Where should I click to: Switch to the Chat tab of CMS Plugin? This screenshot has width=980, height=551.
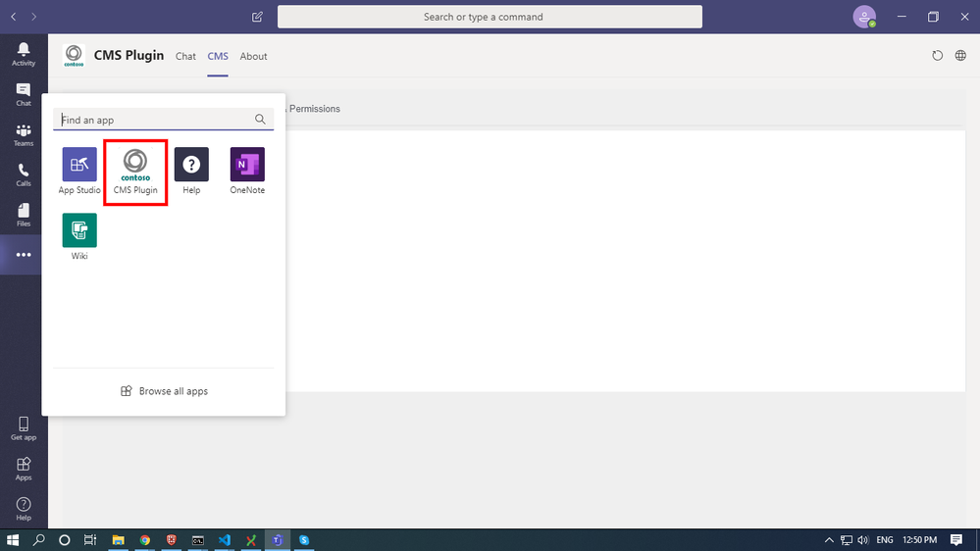click(185, 56)
